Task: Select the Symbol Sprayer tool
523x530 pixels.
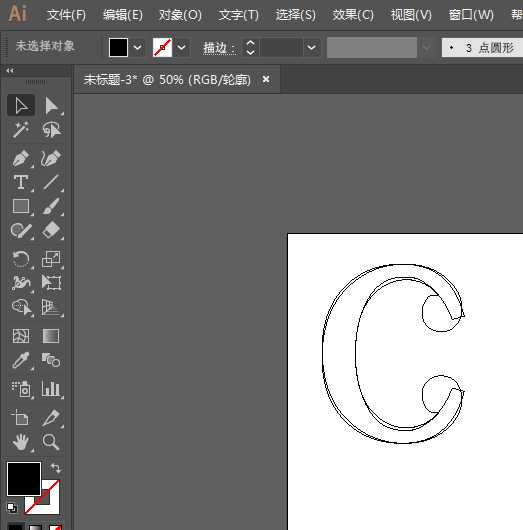Action: 21,389
